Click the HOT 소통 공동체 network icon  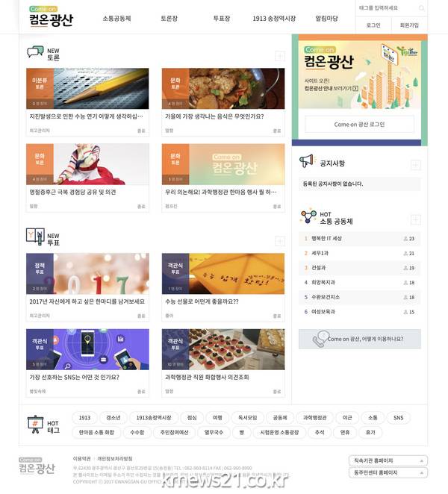click(308, 216)
